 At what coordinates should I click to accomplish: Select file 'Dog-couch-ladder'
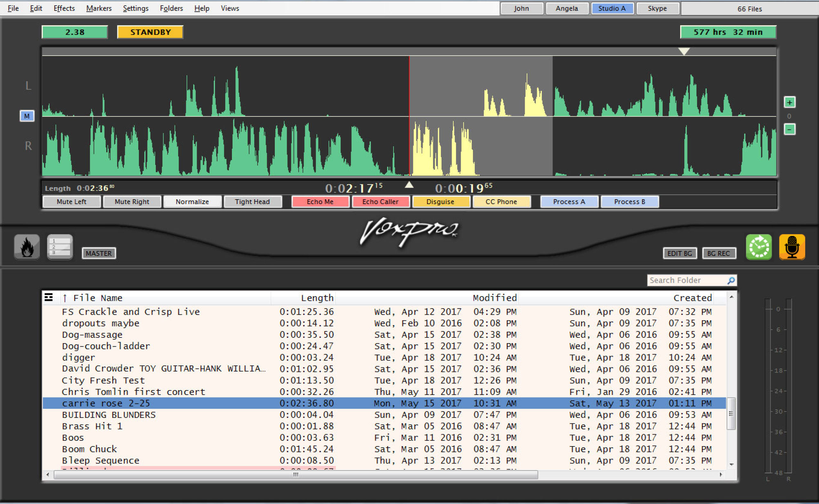pyautogui.click(x=384, y=346)
